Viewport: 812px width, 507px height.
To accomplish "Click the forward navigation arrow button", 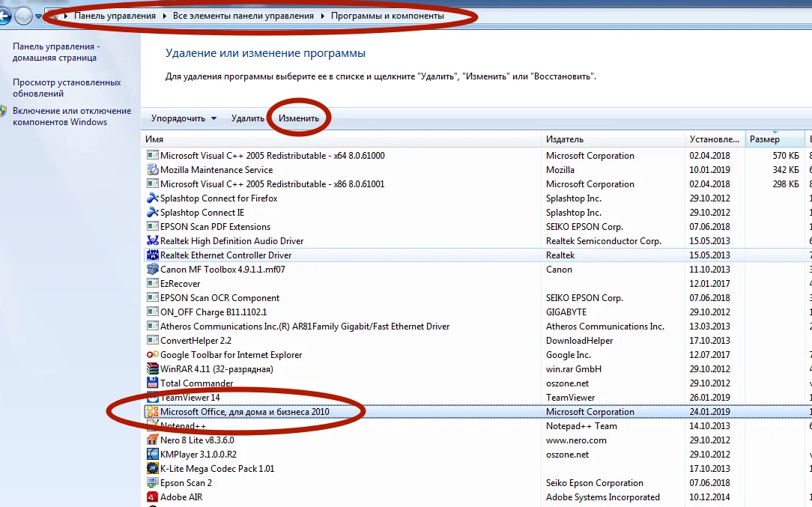I will (x=23, y=16).
